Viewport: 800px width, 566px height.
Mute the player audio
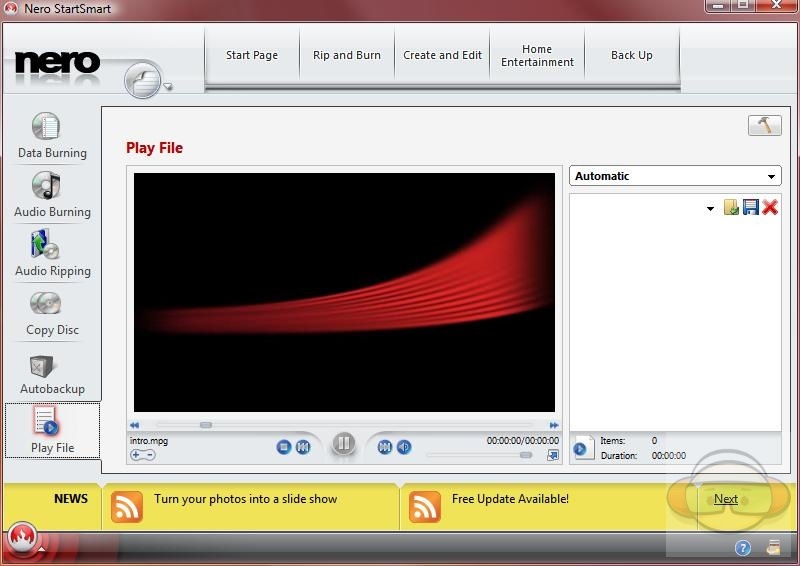(404, 447)
